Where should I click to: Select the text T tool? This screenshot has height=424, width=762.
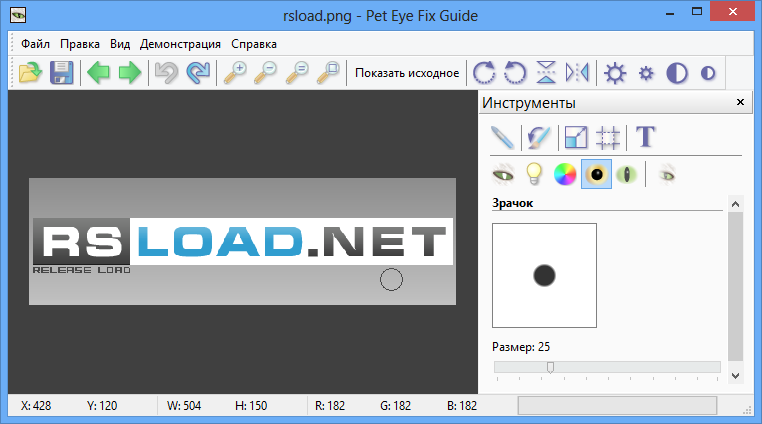[x=645, y=137]
